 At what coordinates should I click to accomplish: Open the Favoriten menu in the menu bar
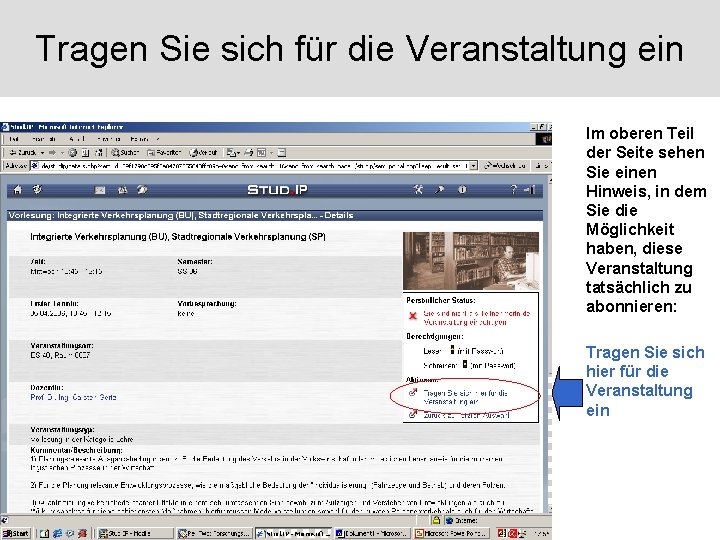tap(108, 139)
